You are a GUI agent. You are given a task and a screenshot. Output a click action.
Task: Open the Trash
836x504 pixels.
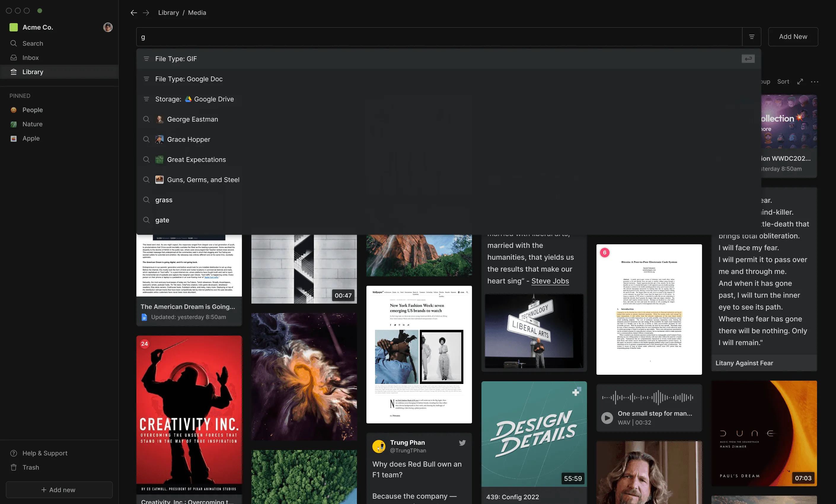(x=59, y=467)
